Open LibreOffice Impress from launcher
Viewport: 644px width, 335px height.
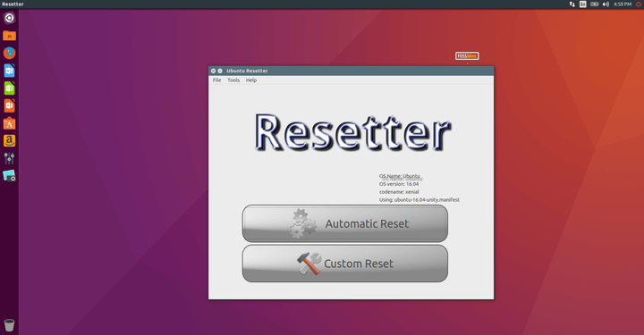pos(9,105)
